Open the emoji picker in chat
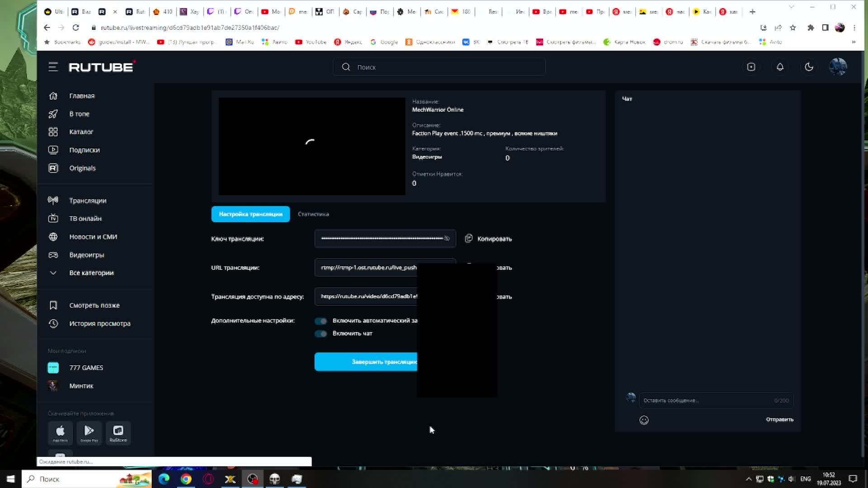868x488 pixels. (x=644, y=420)
